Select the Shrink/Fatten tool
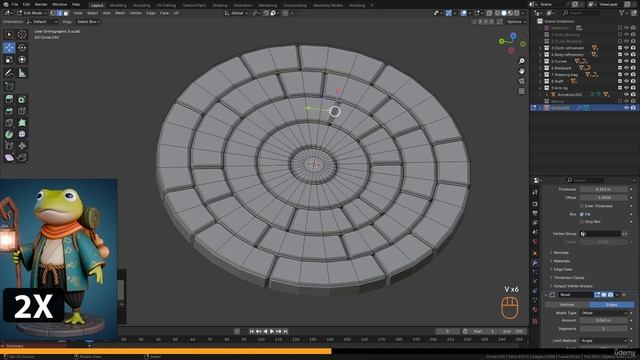The width and height of the screenshot is (640, 360). [x=22, y=146]
